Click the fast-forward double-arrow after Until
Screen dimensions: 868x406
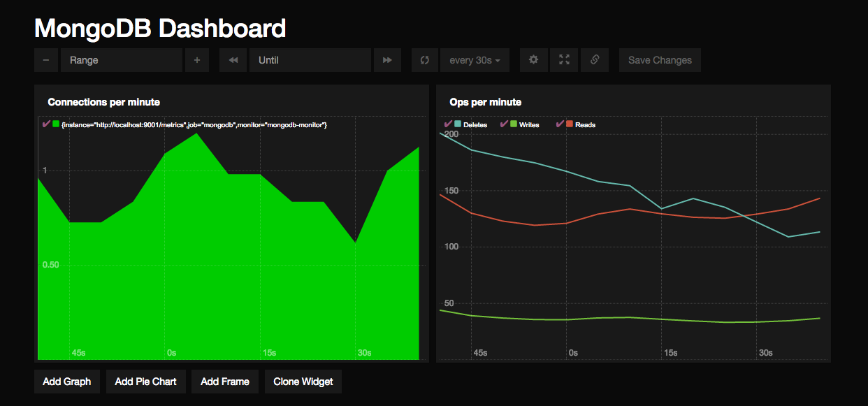pyautogui.click(x=387, y=60)
